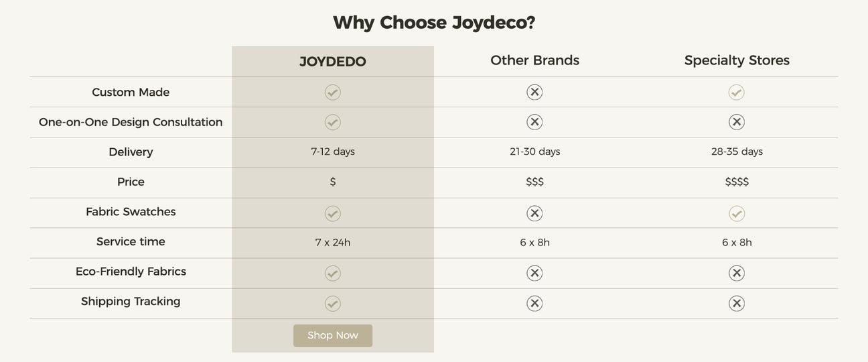The image size is (868, 362).
Task: Click Specialty Stores' Eco-Friendly Fabrics X icon
Action: pos(737,274)
